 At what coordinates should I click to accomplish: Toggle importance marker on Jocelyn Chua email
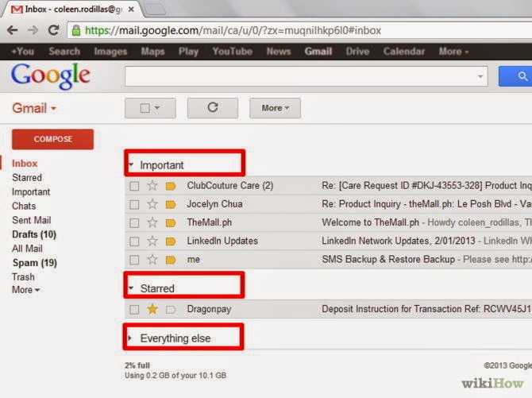(x=171, y=204)
